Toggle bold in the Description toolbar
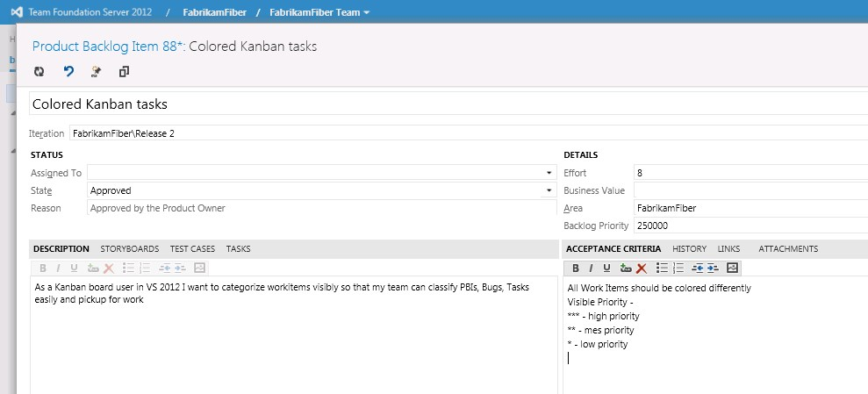This screenshot has height=394, width=868. (43, 269)
